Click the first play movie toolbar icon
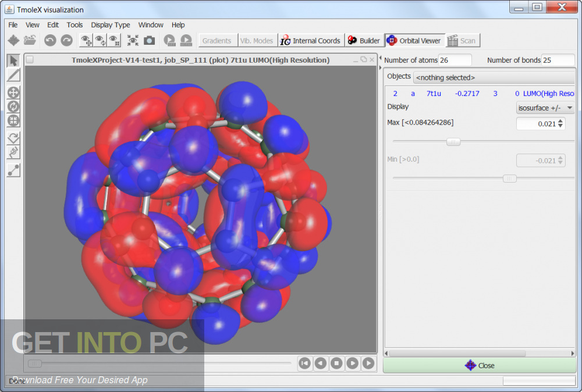This screenshot has width=582, height=392. pos(169,41)
